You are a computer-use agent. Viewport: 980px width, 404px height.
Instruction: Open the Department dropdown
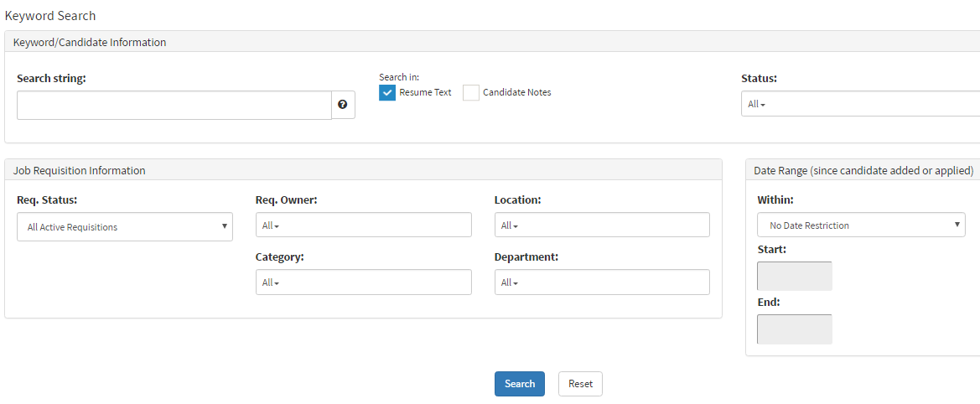tap(601, 282)
